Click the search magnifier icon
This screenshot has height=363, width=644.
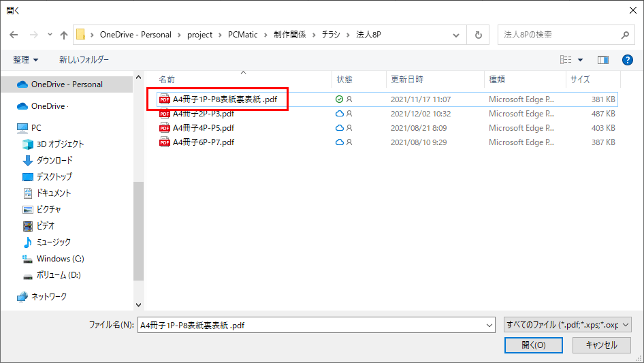coord(625,35)
